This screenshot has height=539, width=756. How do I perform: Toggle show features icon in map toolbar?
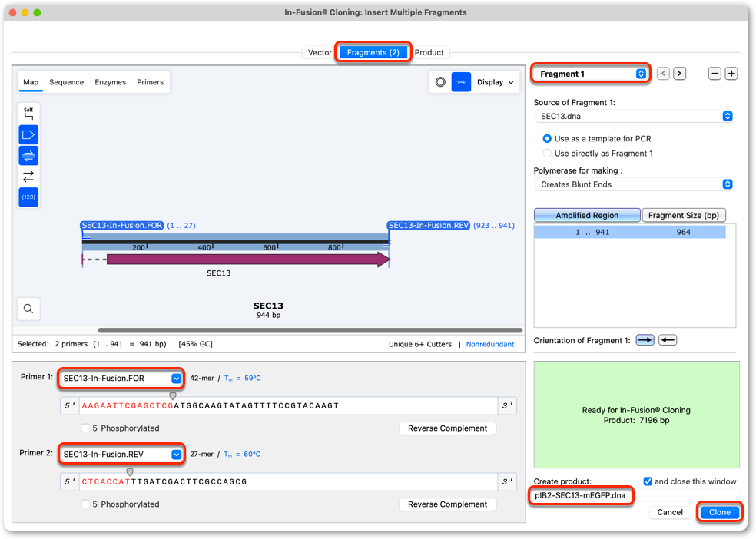click(28, 135)
